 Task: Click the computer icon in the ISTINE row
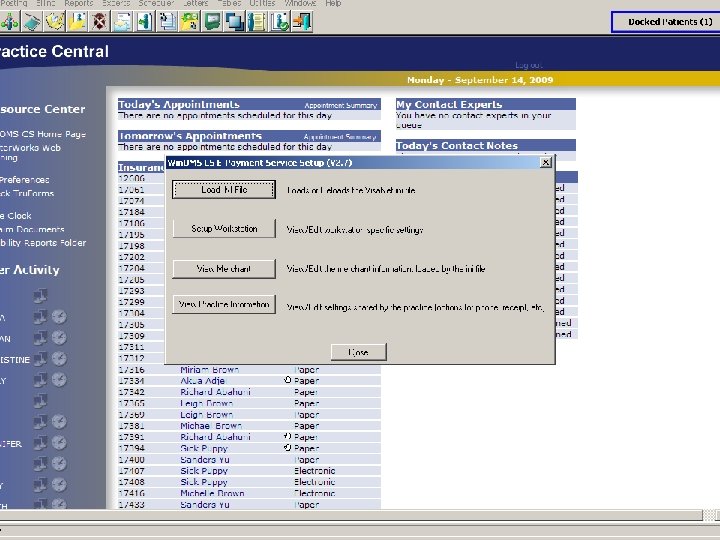[40, 359]
